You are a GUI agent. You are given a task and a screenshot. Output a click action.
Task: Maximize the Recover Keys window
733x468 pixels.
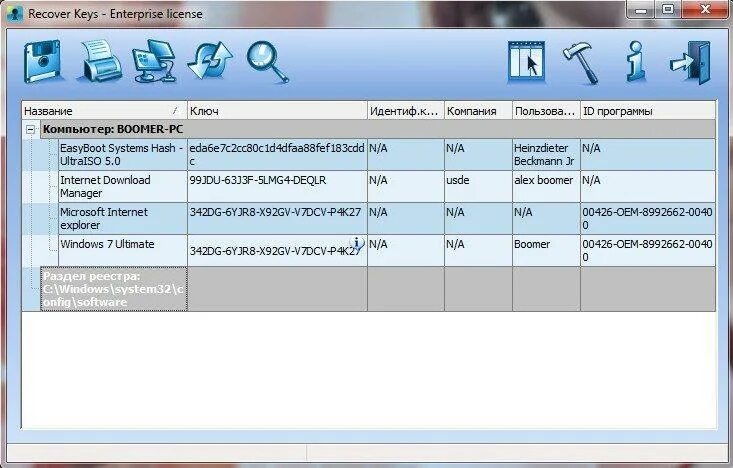(x=668, y=9)
